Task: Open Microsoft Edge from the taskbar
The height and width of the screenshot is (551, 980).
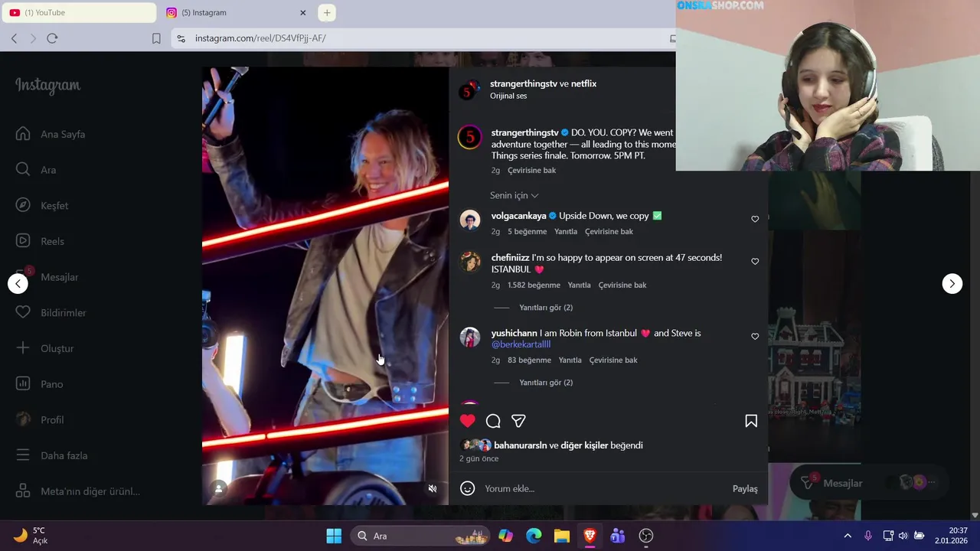Action: pyautogui.click(x=534, y=536)
